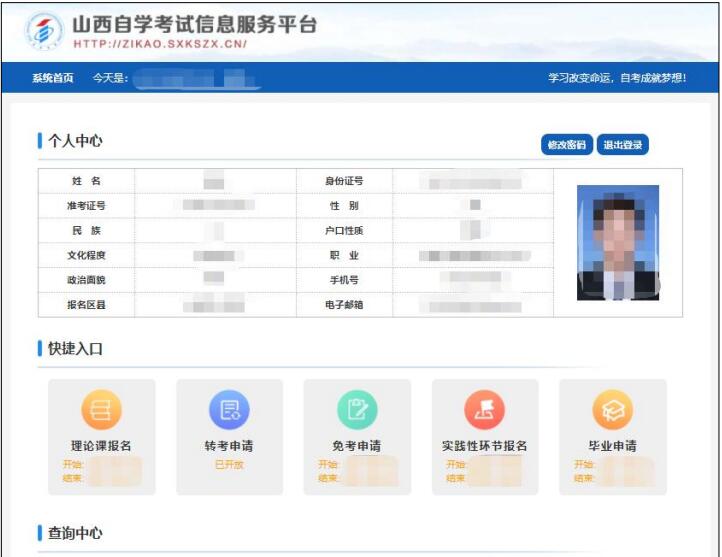This screenshot has height=557, width=722.
Task: Go to 系统首页 in the navigation bar
Action: (52, 78)
